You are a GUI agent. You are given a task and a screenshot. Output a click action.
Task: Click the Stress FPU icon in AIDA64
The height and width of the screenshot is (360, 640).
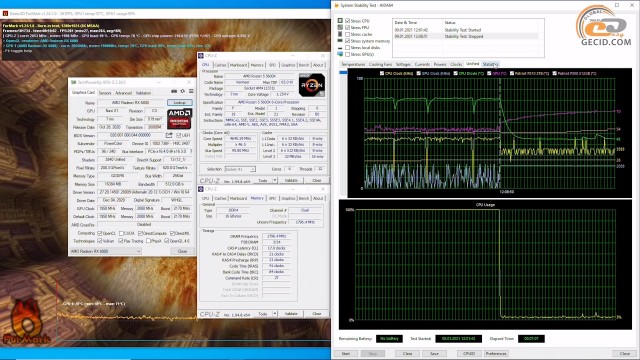340,27
